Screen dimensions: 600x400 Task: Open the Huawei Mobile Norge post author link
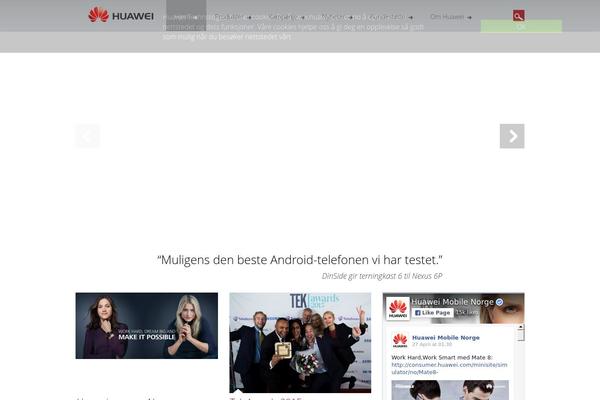[446, 338]
